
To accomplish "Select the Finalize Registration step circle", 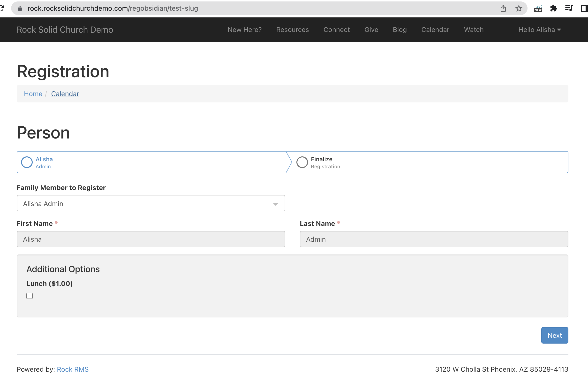I will pos(302,162).
